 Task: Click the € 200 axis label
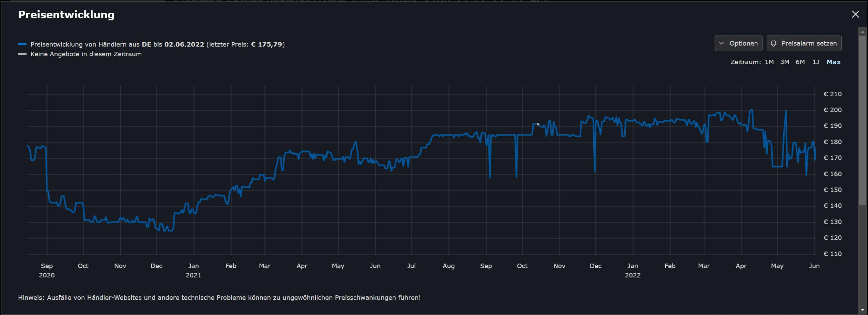coord(832,110)
